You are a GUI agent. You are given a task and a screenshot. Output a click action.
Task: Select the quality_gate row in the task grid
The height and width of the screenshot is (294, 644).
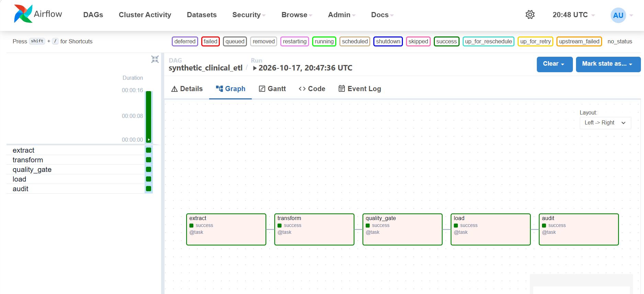tap(80, 170)
